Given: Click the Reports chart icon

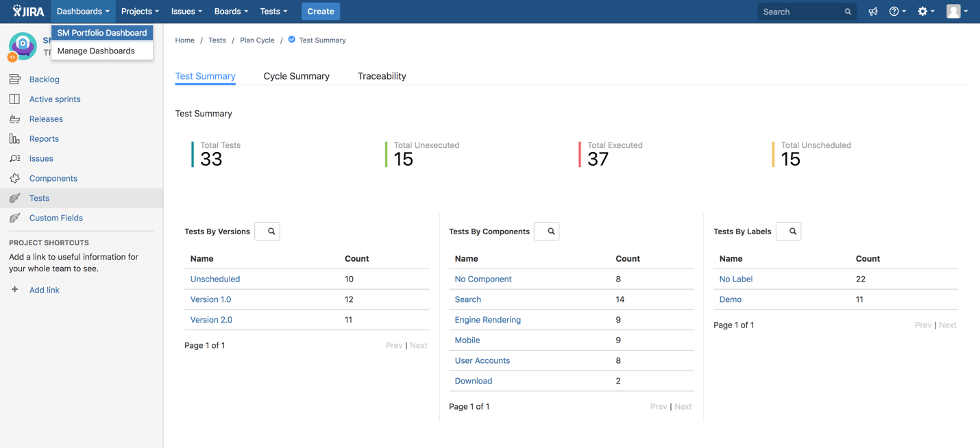Looking at the screenshot, I should pos(14,139).
